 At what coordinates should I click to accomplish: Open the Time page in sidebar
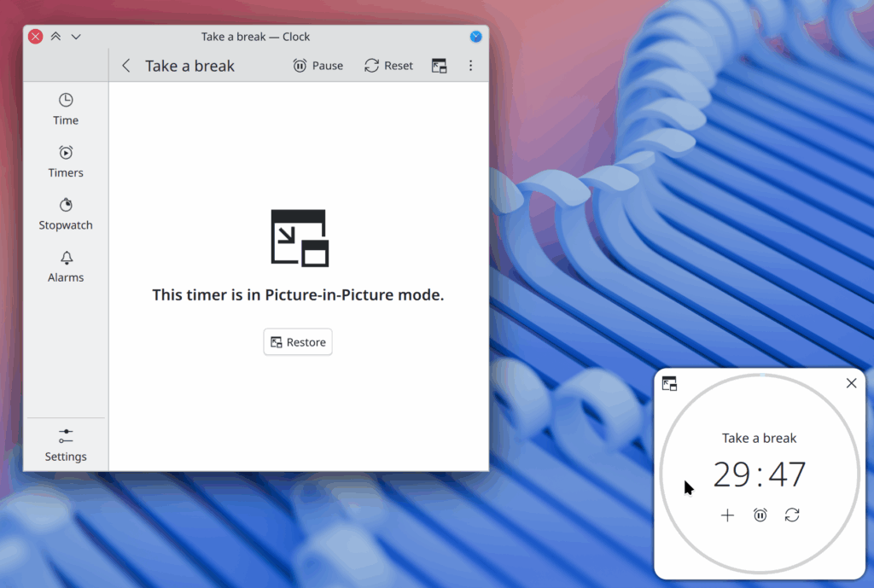point(66,109)
